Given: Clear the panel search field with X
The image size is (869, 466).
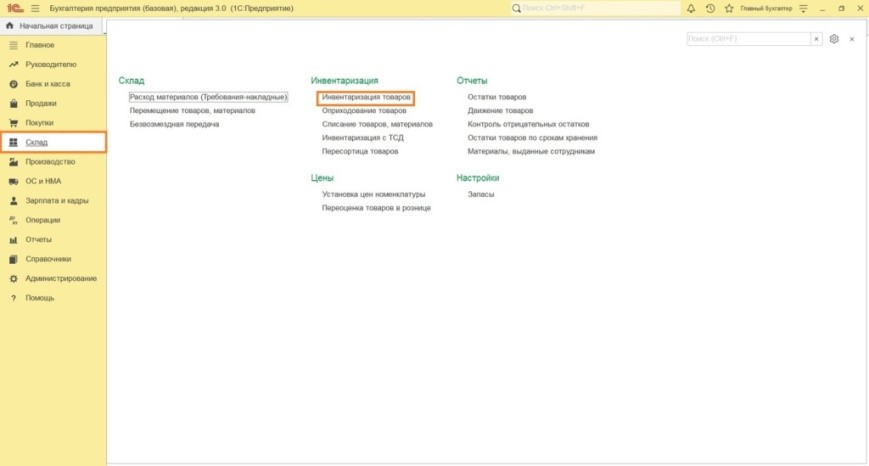Looking at the screenshot, I should click(x=817, y=39).
